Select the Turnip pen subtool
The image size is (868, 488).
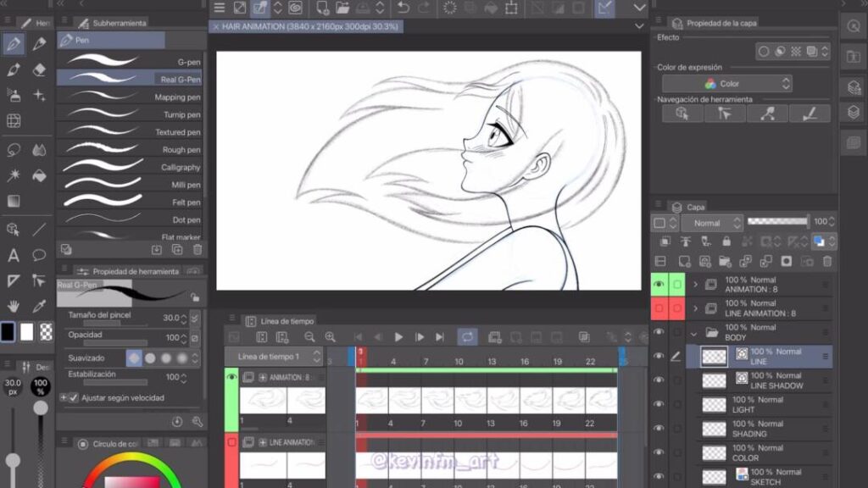[x=130, y=114]
